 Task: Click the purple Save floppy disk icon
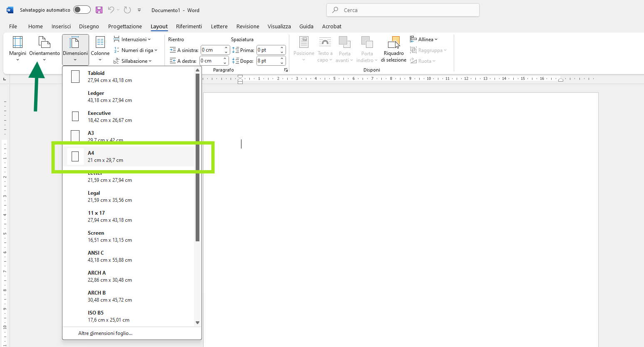click(x=99, y=10)
